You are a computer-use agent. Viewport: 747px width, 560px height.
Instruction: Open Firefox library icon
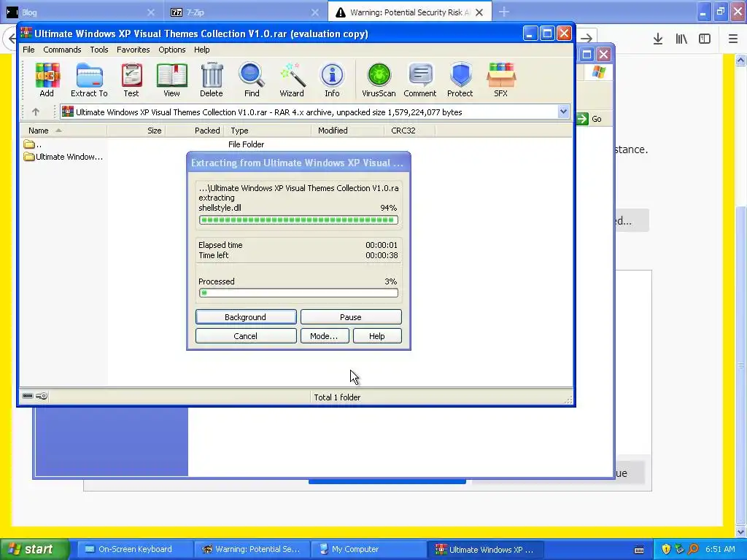click(x=681, y=39)
